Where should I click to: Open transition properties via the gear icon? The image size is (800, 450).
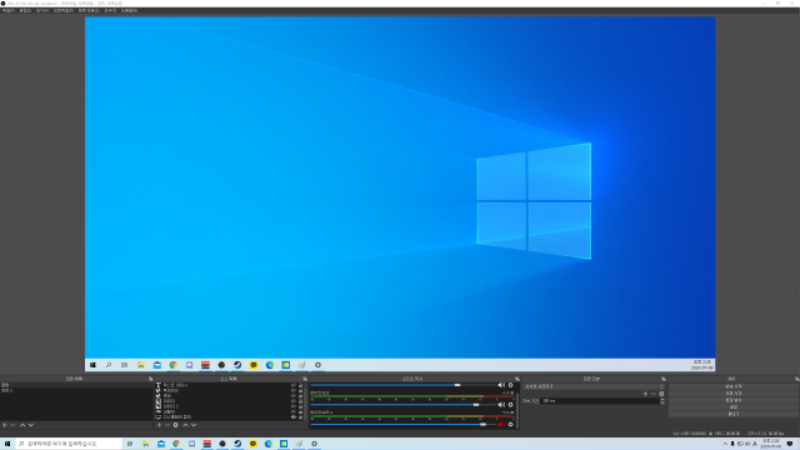[662, 394]
